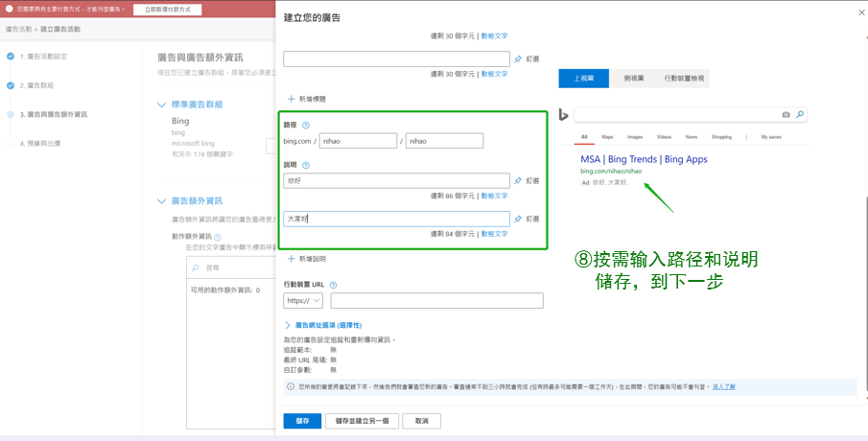Click the help icon next to 行動裝置 URL
868x441 pixels.
333,286
